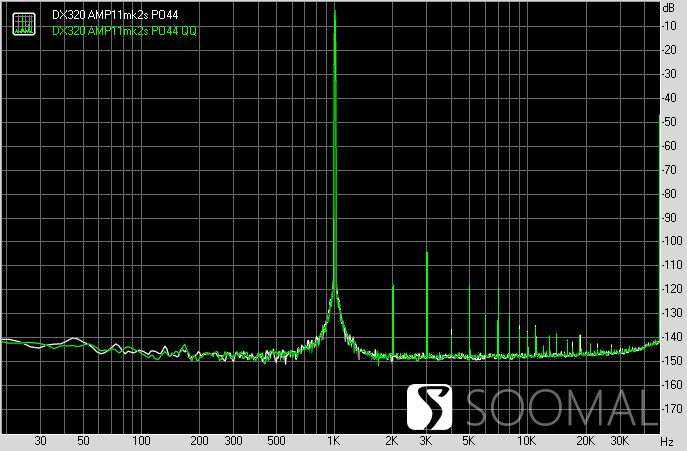Click the 20K frequency axis label

point(584,440)
